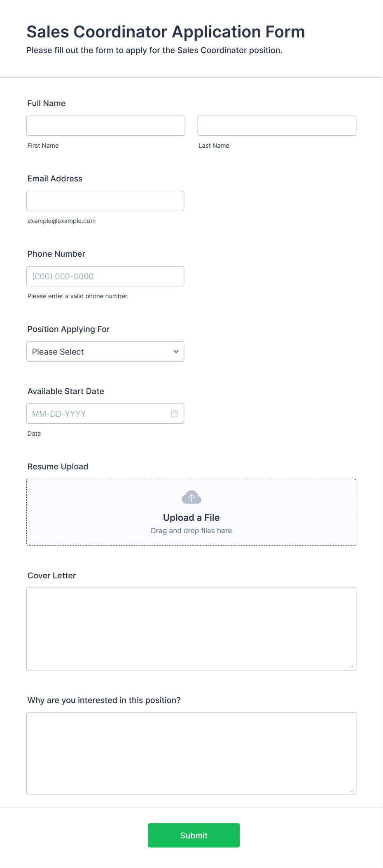
Task: Submit the application form
Action: point(194,835)
